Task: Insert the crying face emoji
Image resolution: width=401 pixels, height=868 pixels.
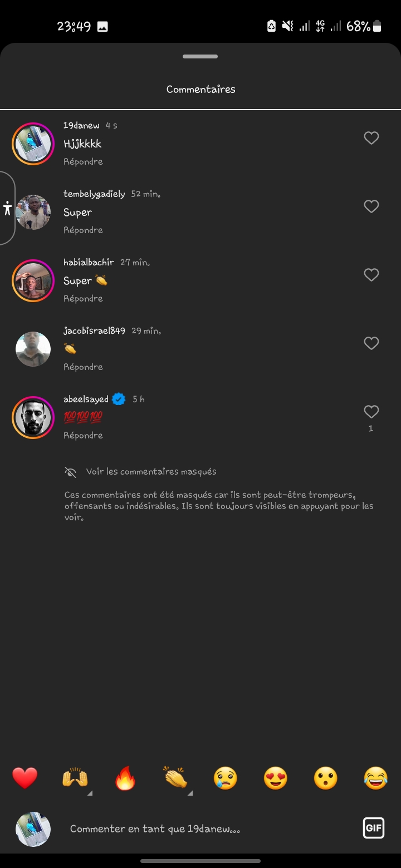Action: pos(226,778)
